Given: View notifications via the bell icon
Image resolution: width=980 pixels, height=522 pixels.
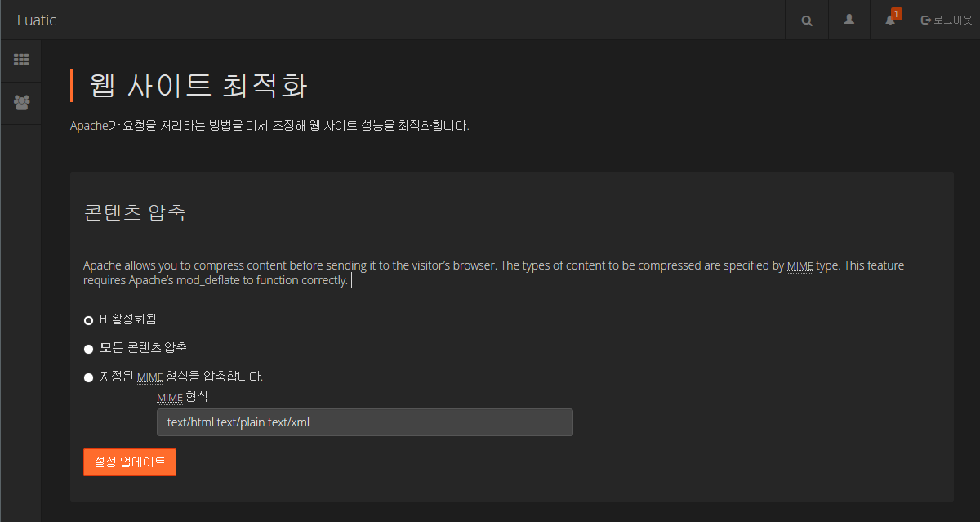Looking at the screenshot, I should pyautogui.click(x=889, y=21).
